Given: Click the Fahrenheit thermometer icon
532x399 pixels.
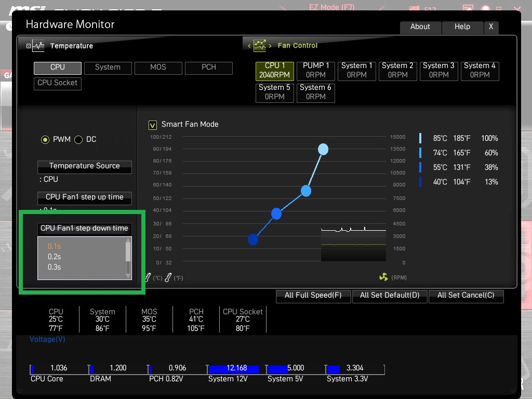Looking at the screenshot, I should pyautogui.click(x=168, y=277).
